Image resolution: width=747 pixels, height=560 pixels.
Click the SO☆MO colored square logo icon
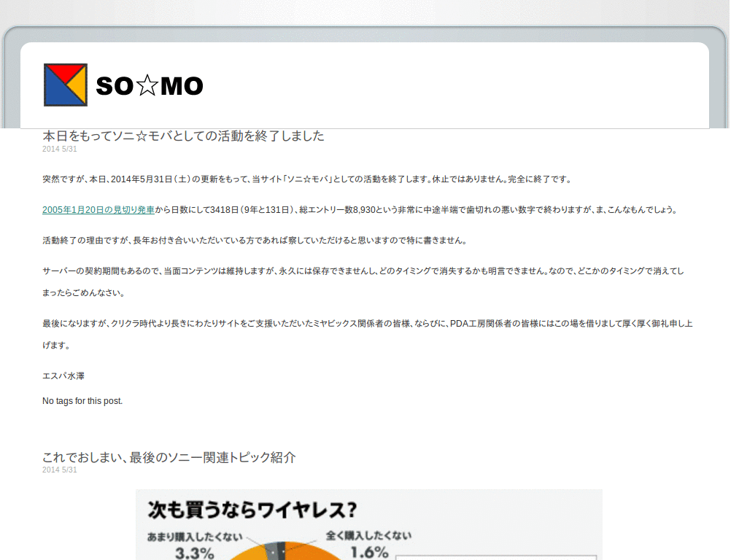66,85
